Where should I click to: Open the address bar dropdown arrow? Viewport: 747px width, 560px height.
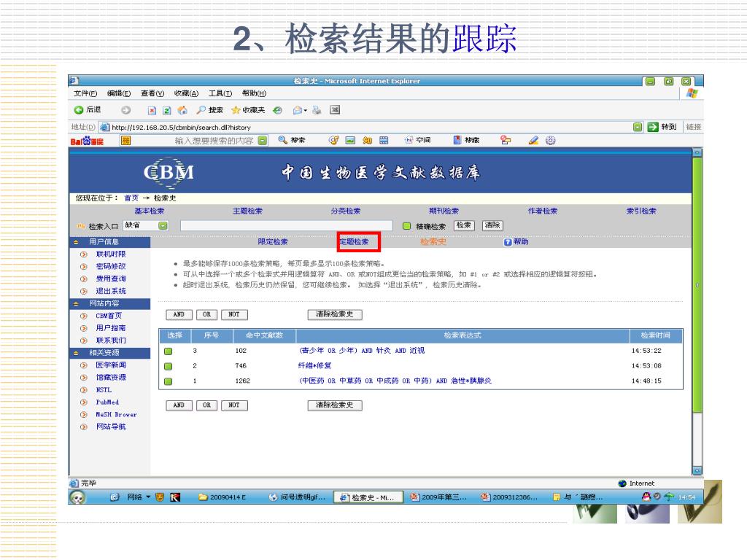638,127
